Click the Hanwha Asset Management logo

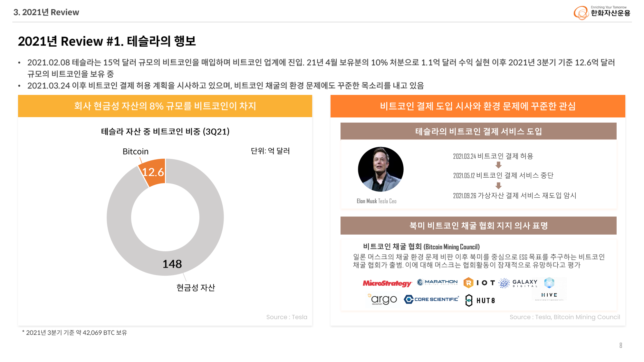(x=602, y=13)
